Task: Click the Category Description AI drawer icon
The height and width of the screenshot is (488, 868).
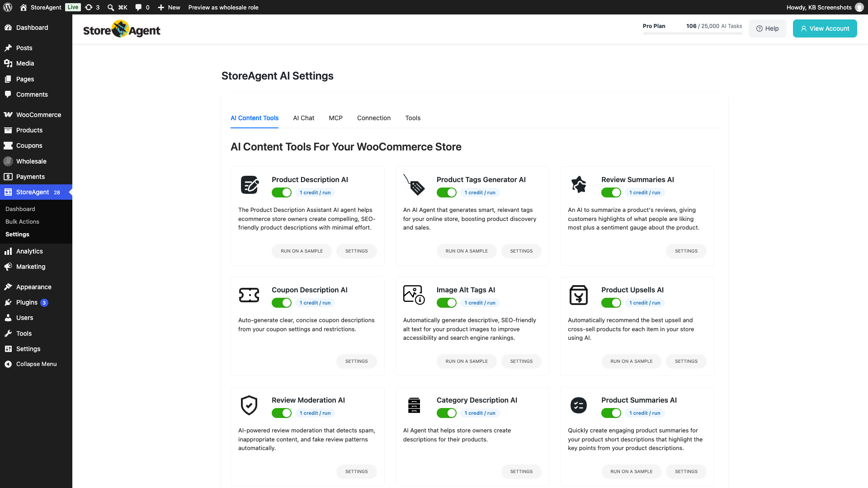Action: [x=414, y=405]
